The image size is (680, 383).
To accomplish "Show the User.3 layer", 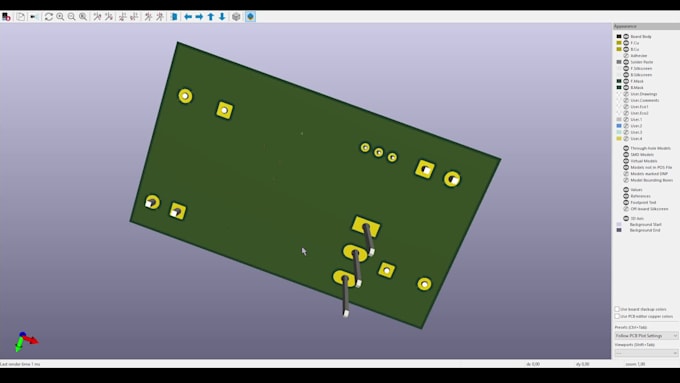I will [626, 132].
